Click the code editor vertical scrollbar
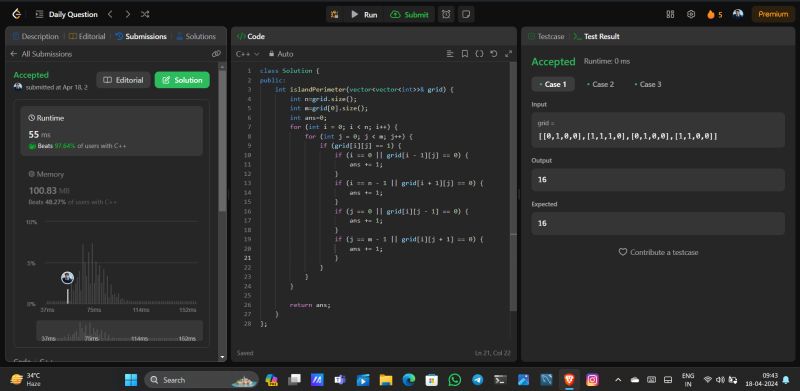Viewport: 800px width, 391px height. coord(513,186)
